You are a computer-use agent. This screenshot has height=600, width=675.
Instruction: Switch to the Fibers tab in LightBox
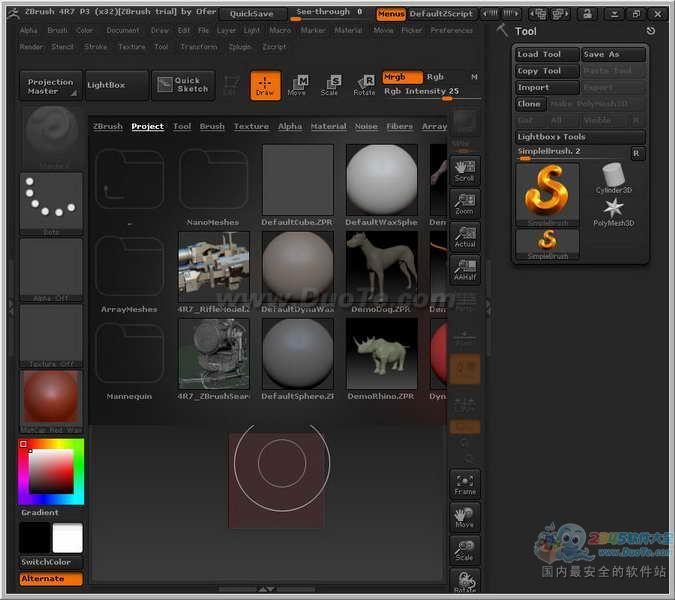click(399, 126)
